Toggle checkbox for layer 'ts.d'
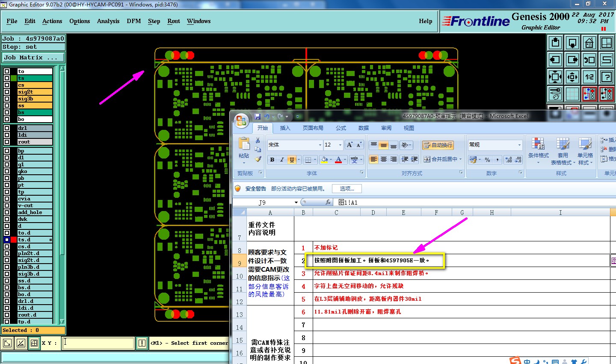The height and width of the screenshot is (364, 616). (x=7, y=240)
